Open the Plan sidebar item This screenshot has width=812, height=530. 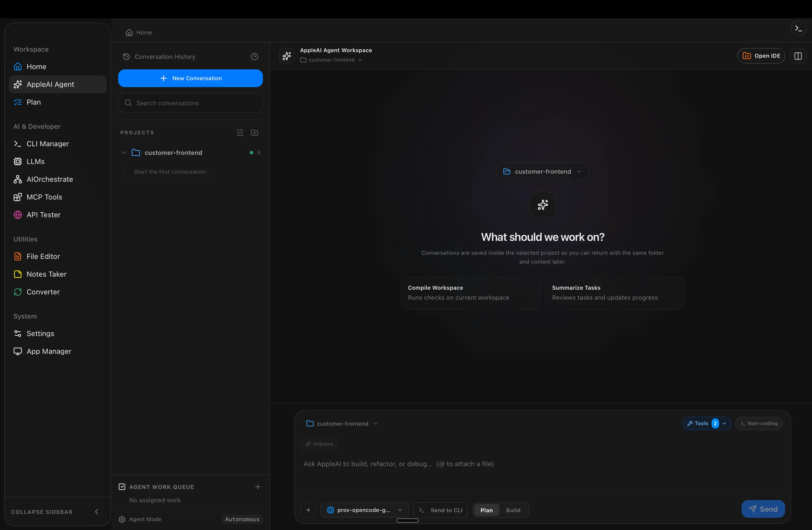tap(57, 102)
